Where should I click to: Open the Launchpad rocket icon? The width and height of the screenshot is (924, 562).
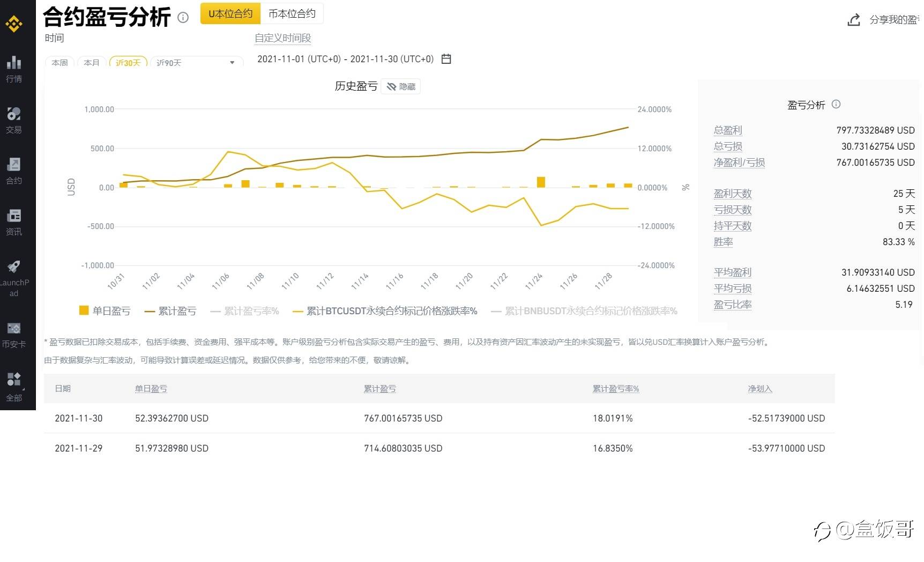pyautogui.click(x=14, y=267)
